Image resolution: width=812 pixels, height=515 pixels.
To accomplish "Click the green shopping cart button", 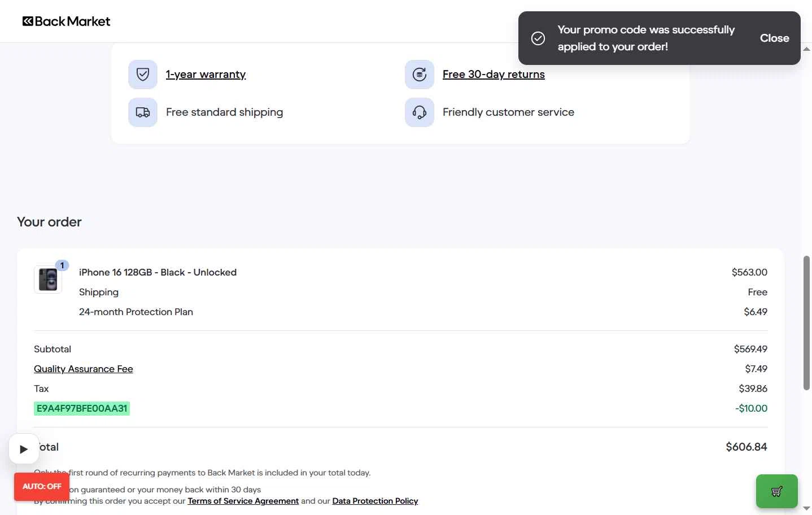I will tap(777, 491).
